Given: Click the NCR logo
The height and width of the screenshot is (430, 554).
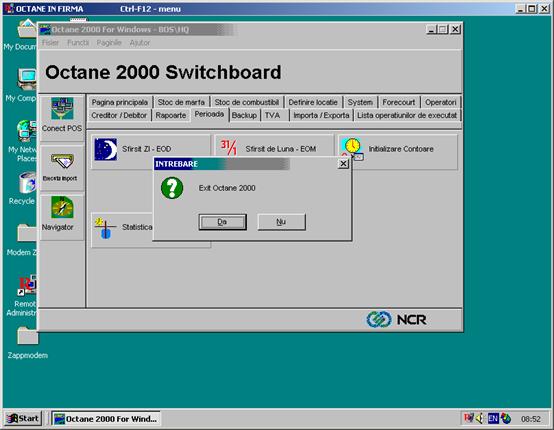Looking at the screenshot, I should point(396,319).
